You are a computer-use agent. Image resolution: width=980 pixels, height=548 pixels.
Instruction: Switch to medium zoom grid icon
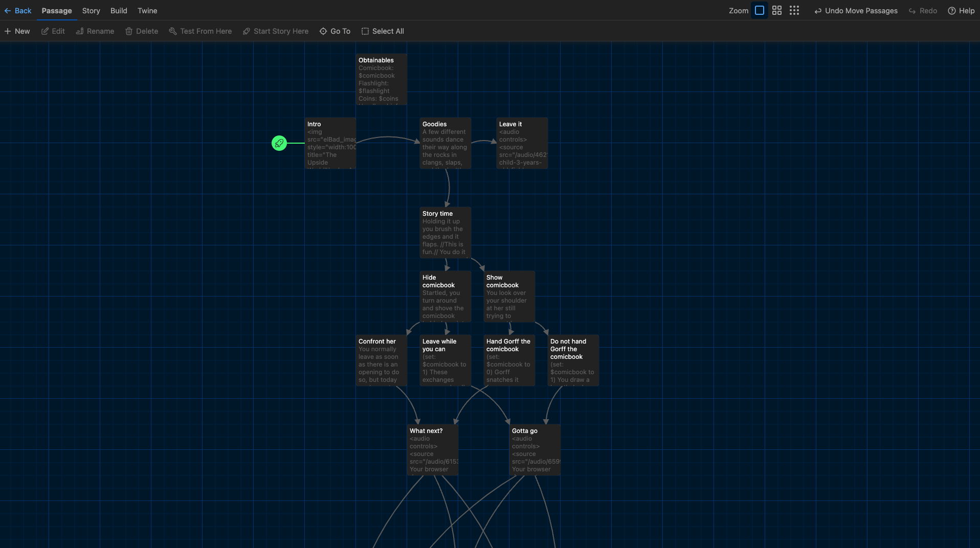(x=777, y=11)
